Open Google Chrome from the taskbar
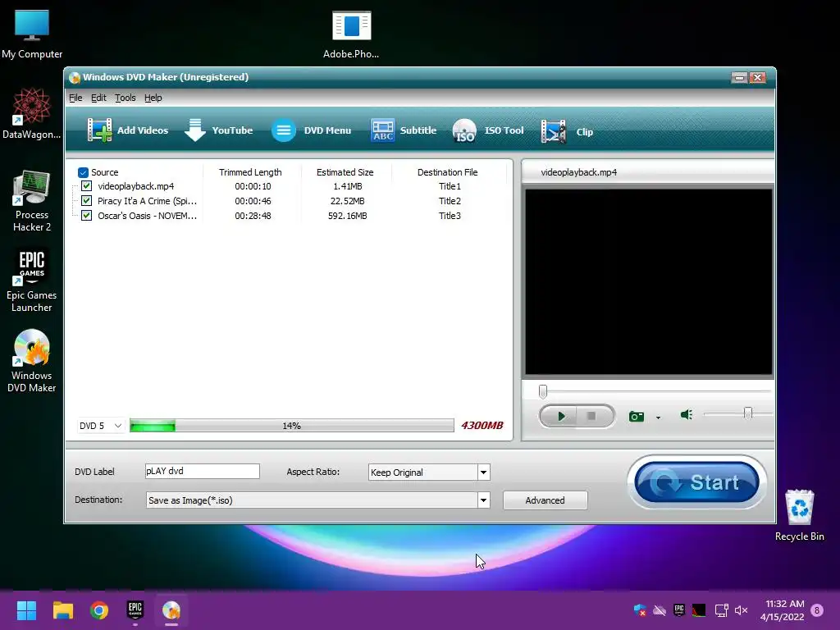 tap(99, 610)
